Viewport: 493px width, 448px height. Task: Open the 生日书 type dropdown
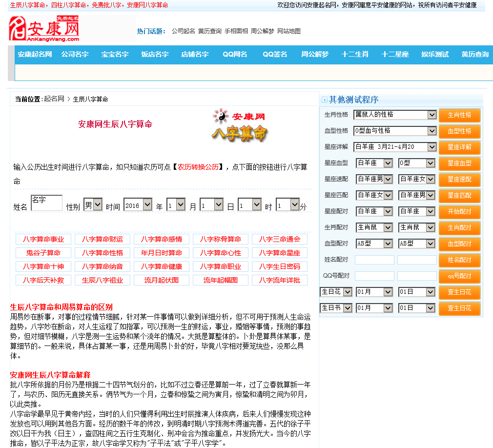click(x=336, y=308)
